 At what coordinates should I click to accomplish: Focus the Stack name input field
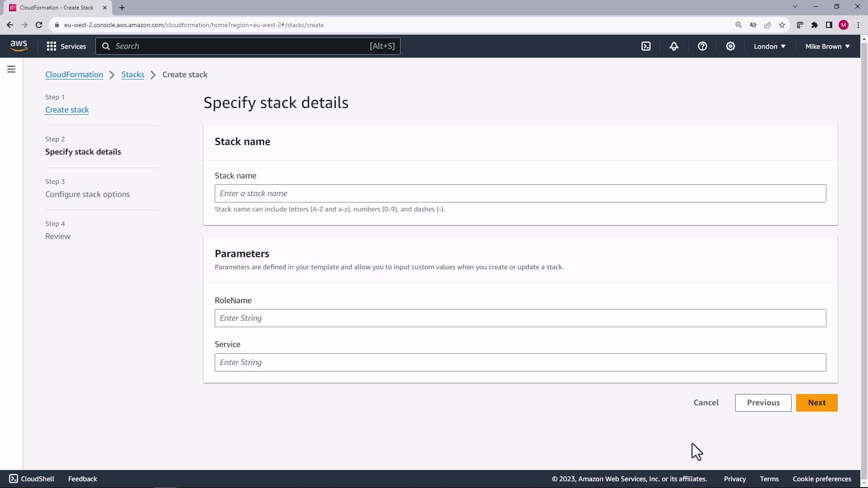tap(520, 193)
